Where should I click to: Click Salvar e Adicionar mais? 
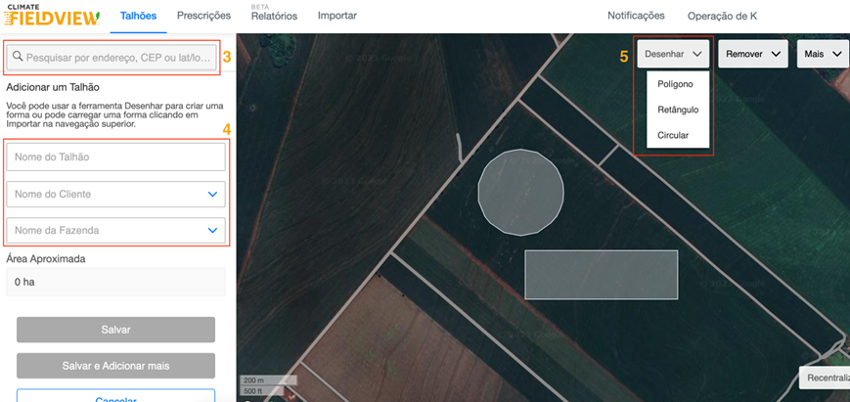116,366
